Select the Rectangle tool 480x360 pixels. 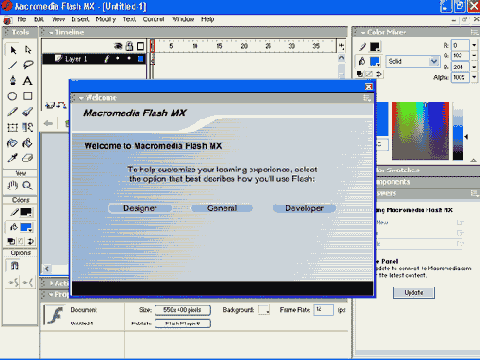coord(28,96)
